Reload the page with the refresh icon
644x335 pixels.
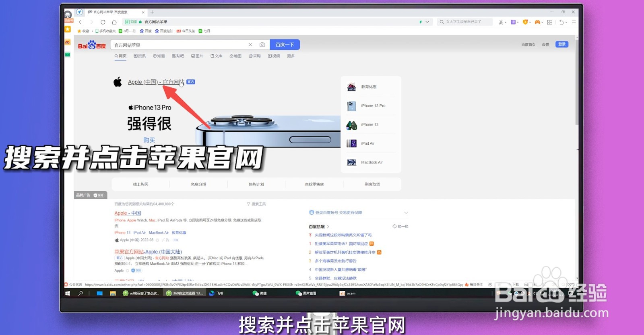point(103,22)
